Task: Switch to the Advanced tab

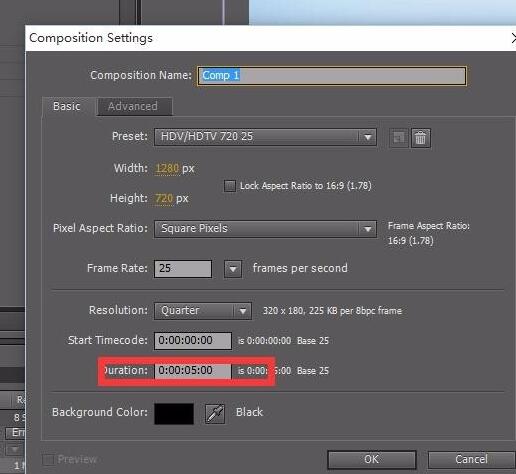Action: click(x=134, y=106)
